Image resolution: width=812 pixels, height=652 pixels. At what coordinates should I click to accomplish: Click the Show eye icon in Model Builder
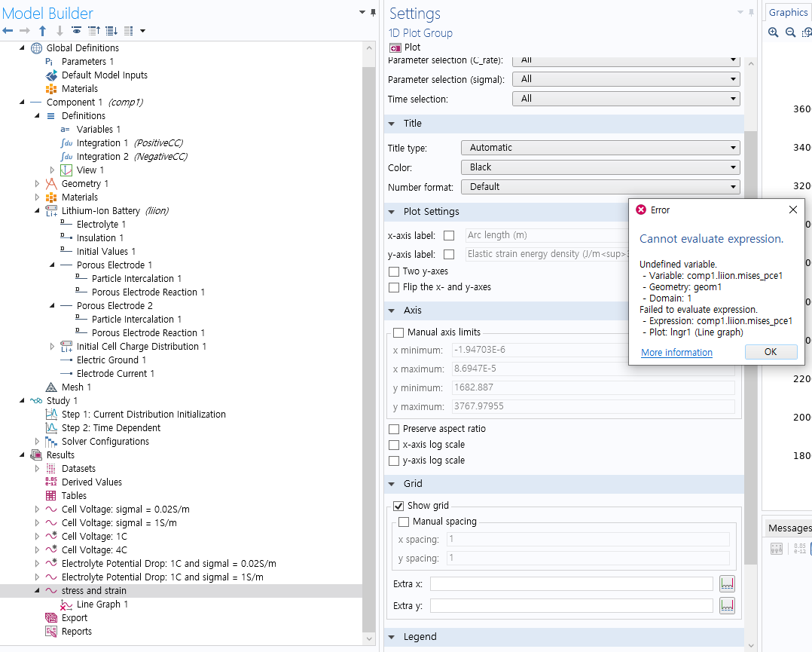point(76,31)
